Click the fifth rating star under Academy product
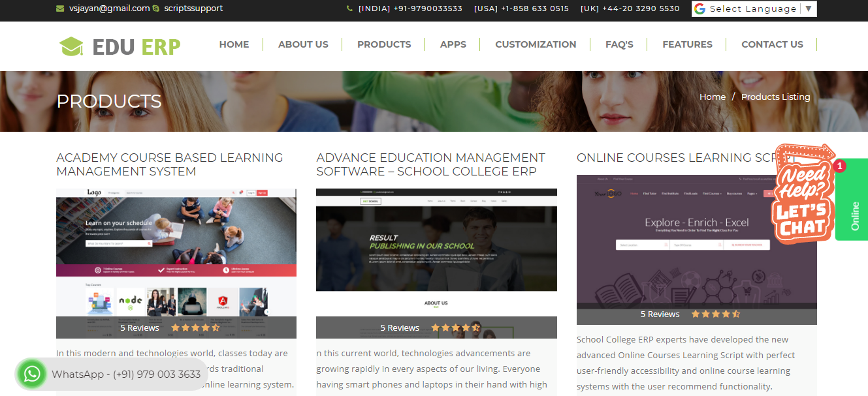The width and height of the screenshot is (868, 396). coord(216,327)
